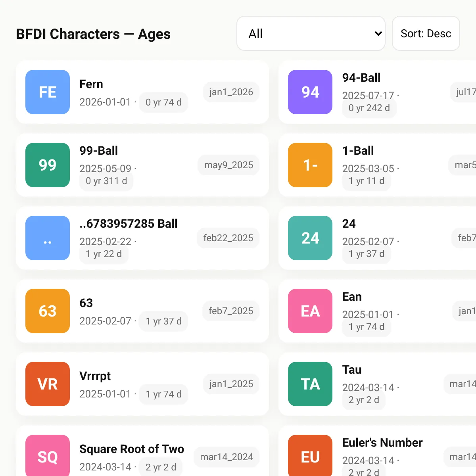Click the 94-Ball character name
Screen dimensions: 476x476
pos(361,78)
